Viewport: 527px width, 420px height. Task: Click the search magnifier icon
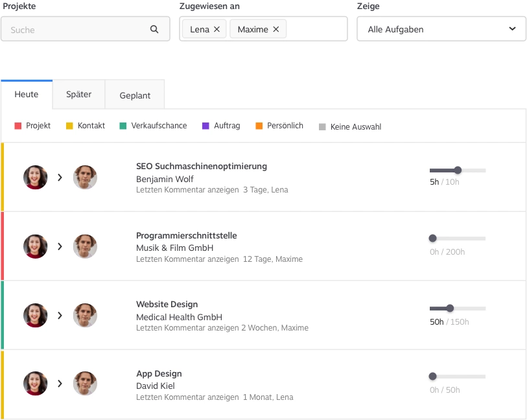[154, 29]
